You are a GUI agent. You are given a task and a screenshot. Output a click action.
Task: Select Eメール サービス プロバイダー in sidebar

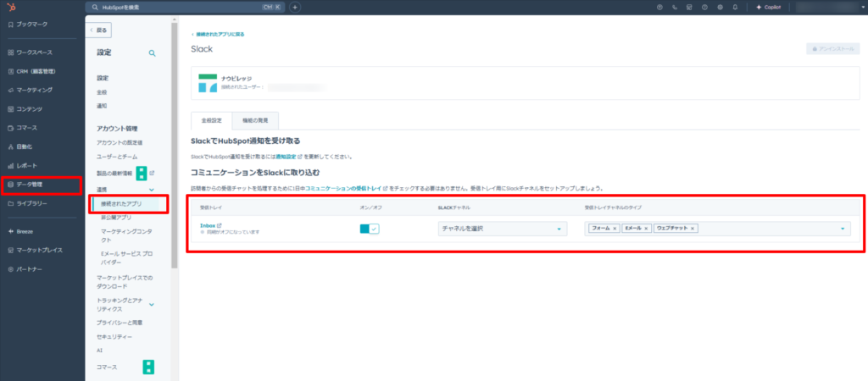pos(125,257)
